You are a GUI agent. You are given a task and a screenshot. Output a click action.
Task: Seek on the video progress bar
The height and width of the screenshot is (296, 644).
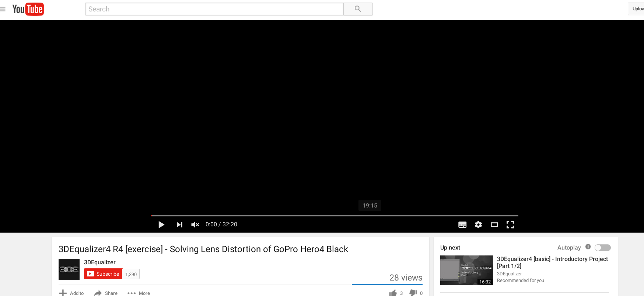click(x=335, y=215)
